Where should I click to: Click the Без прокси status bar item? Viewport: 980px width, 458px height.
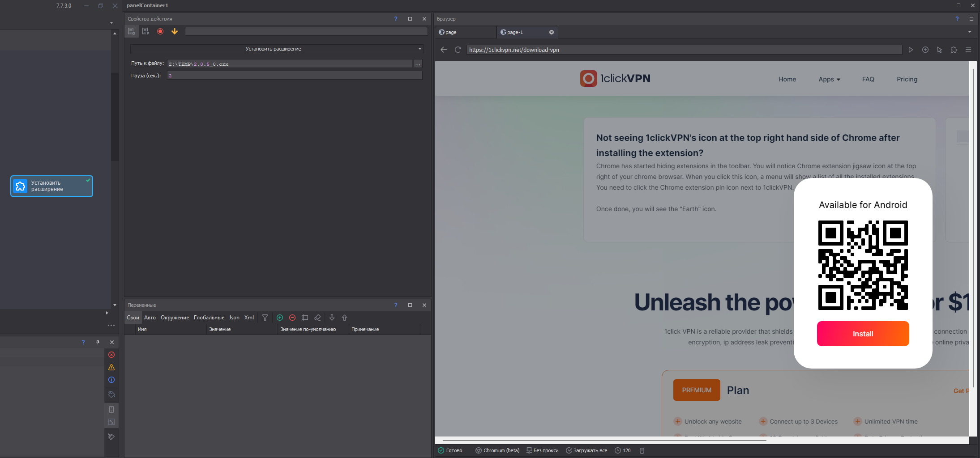click(x=542, y=450)
